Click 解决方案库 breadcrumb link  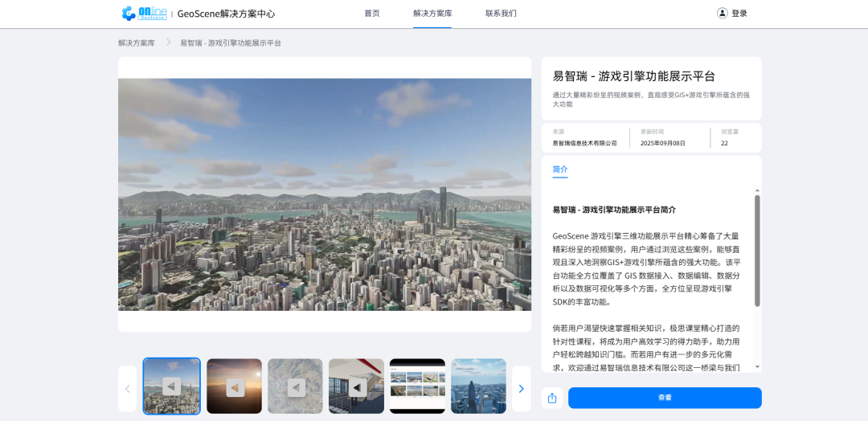coord(136,43)
